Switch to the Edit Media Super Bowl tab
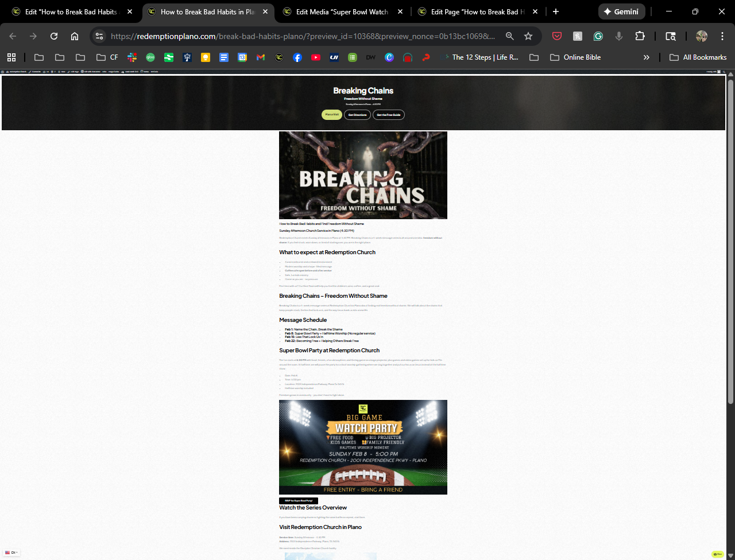Image resolution: width=735 pixels, height=560 pixels. coord(342,11)
